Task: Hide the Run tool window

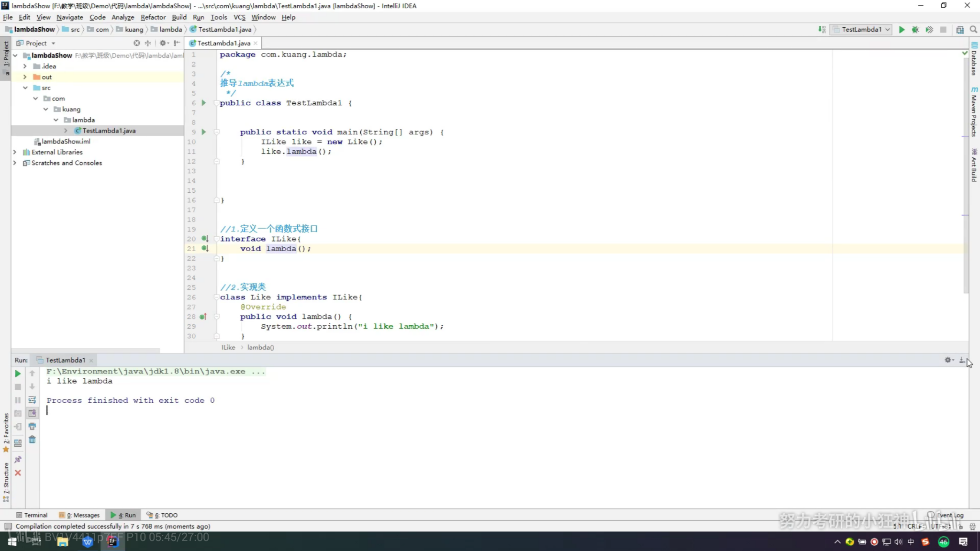Action: click(x=962, y=360)
